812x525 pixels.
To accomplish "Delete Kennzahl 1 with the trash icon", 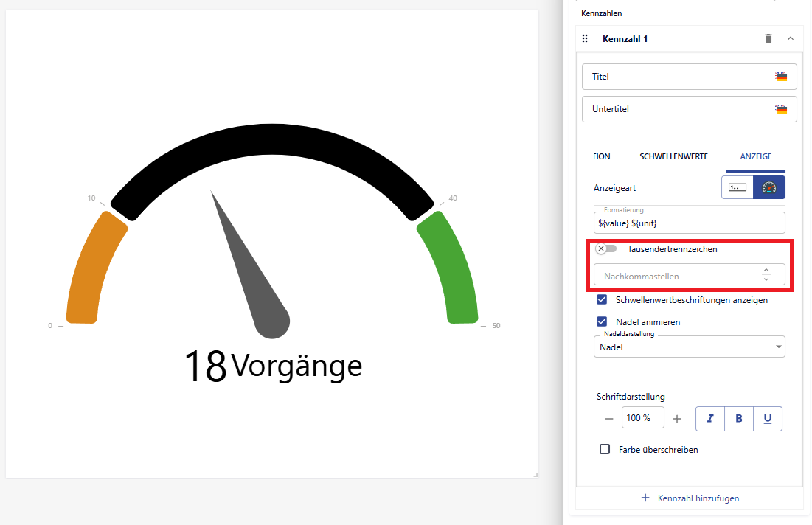I will 768,38.
